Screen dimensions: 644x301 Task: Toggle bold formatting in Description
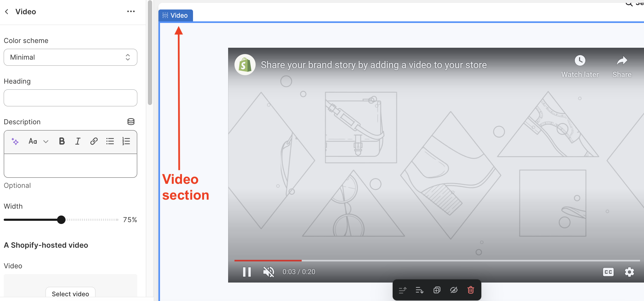pos(62,141)
